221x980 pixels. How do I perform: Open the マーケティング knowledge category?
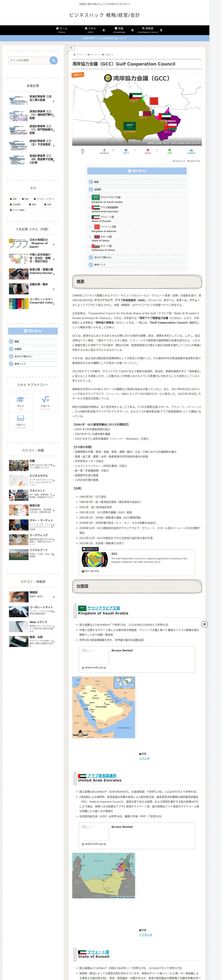pyautogui.click(x=33, y=539)
